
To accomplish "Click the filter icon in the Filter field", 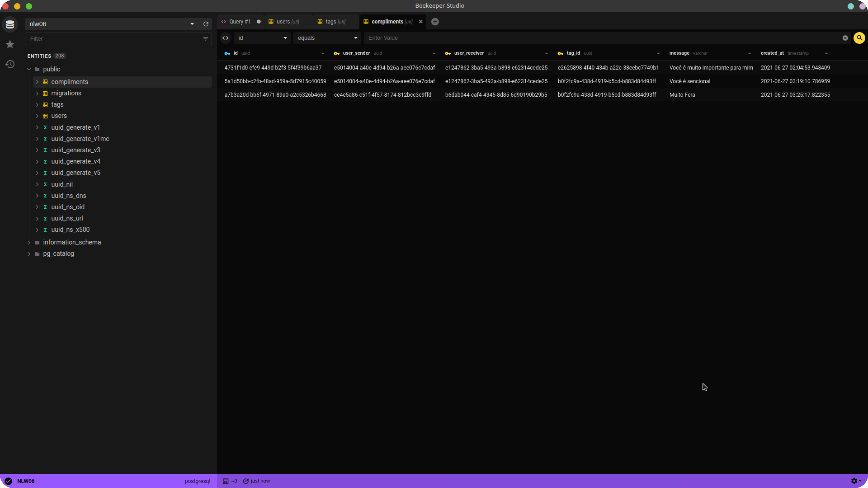I will click(x=206, y=39).
